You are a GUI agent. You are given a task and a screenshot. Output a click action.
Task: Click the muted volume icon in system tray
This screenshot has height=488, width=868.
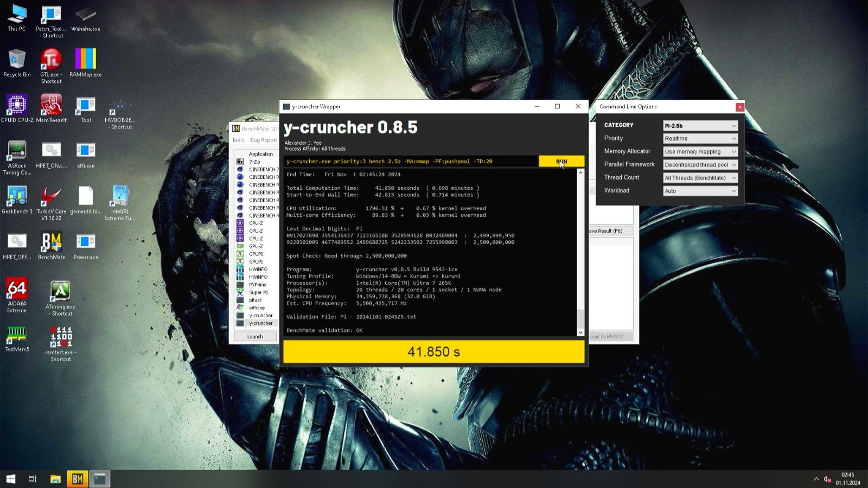click(827, 479)
